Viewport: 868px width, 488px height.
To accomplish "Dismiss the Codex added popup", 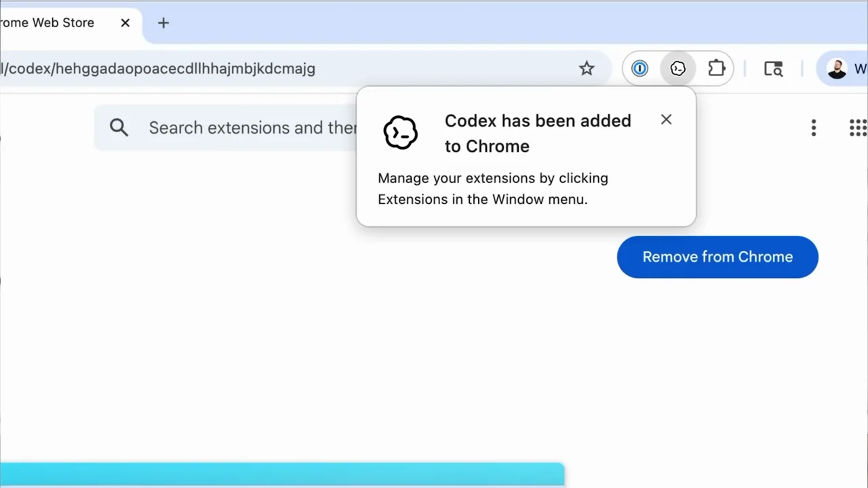I will click(666, 120).
